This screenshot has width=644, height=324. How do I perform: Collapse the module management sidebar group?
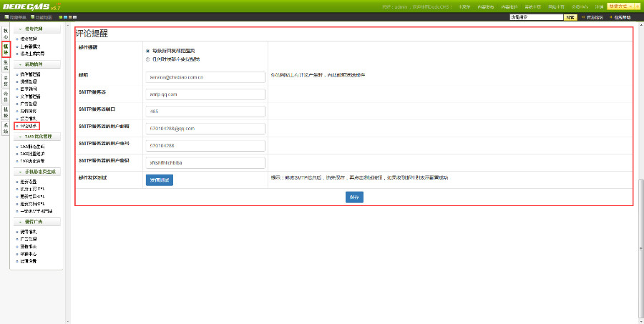click(x=37, y=29)
